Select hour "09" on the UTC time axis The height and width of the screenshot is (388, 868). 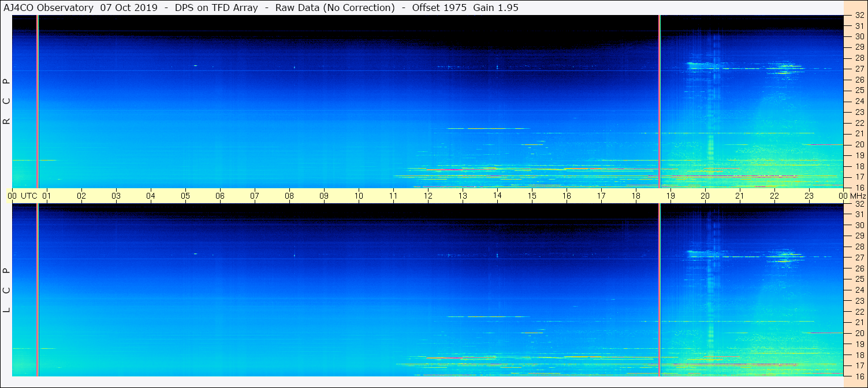[324, 196]
